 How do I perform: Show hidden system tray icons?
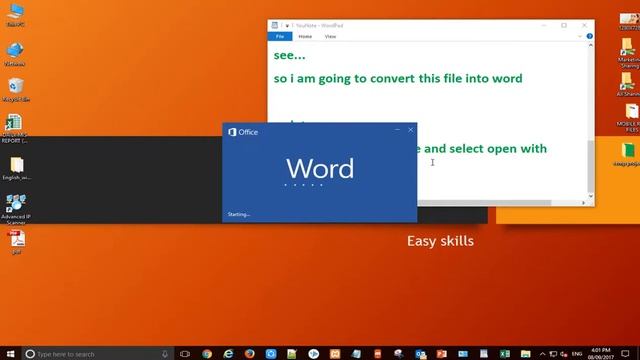pyautogui.click(x=542, y=354)
